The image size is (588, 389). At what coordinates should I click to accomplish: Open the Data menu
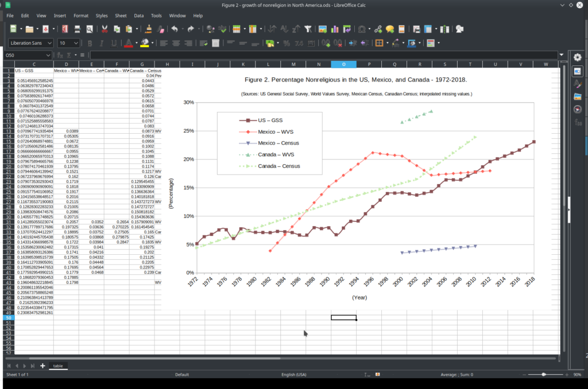coord(139,15)
